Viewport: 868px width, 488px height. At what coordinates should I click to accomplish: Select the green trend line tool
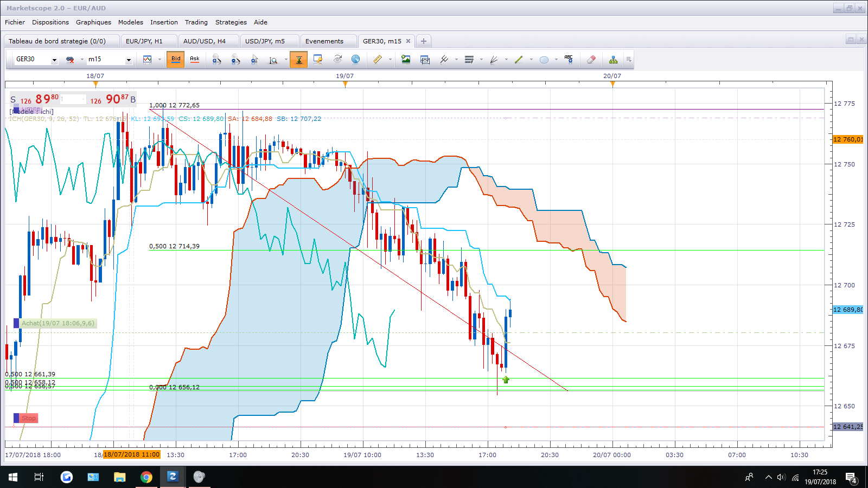[519, 60]
